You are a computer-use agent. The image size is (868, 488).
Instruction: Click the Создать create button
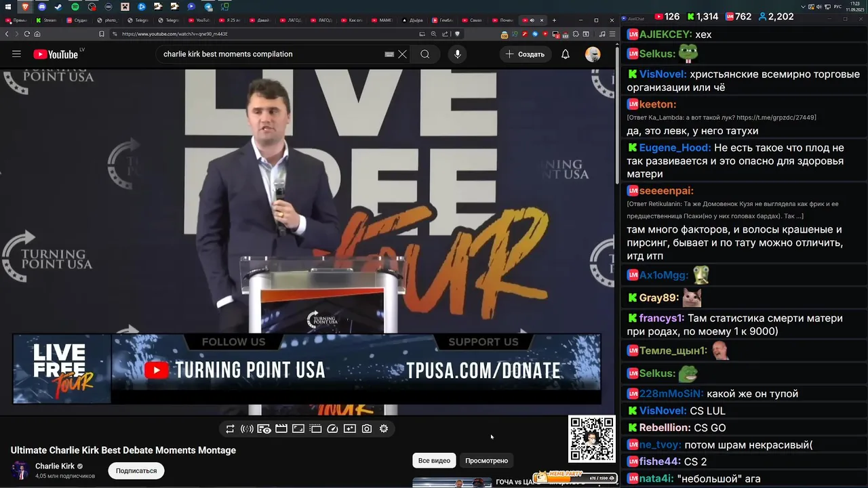(526, 54)
